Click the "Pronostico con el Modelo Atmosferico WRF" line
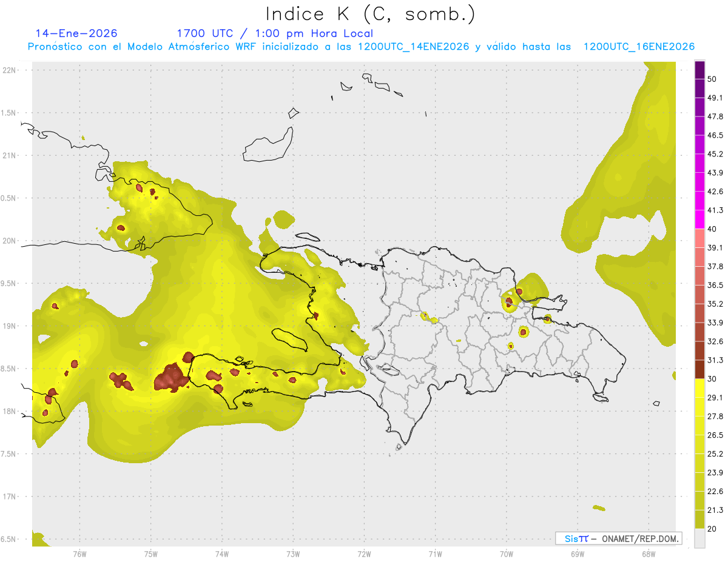This screenshot has width=728, height=562. [x=361, y=47]
